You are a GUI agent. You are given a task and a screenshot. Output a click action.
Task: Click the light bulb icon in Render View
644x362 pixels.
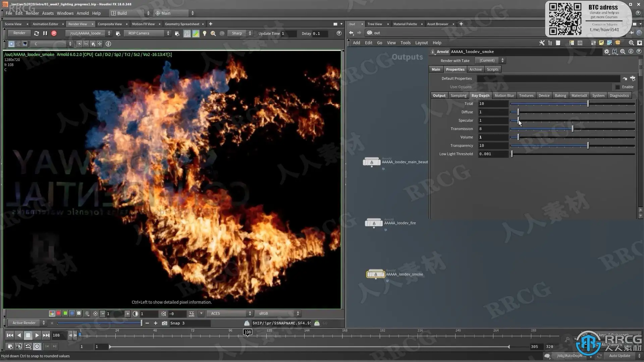point(204,33)
